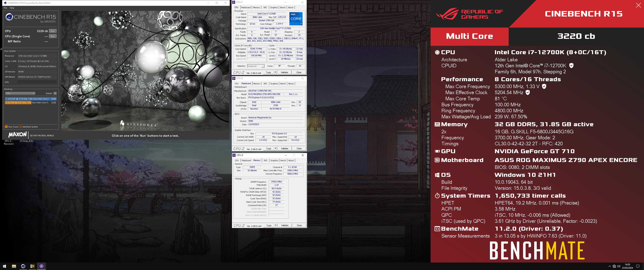Click the Cinebench R15 logo sphere icon
Screen dimensions: 644x270
(x=9, y=17)
